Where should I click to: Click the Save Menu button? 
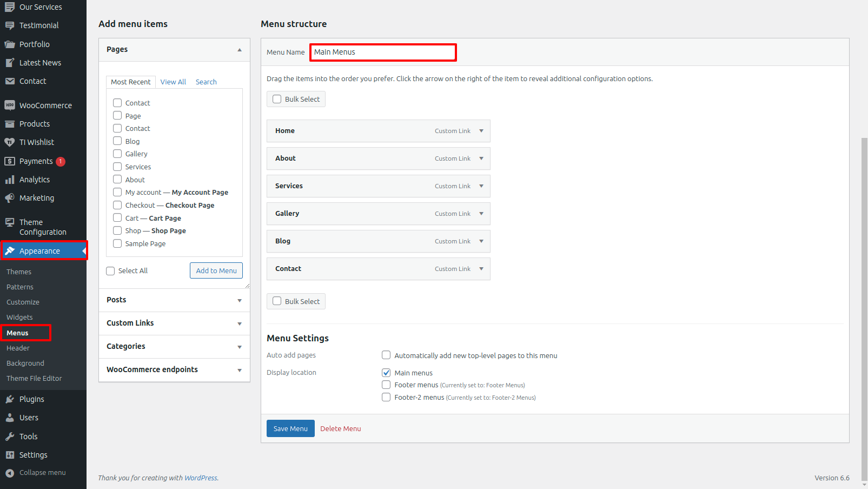click(x=290, y=428)
